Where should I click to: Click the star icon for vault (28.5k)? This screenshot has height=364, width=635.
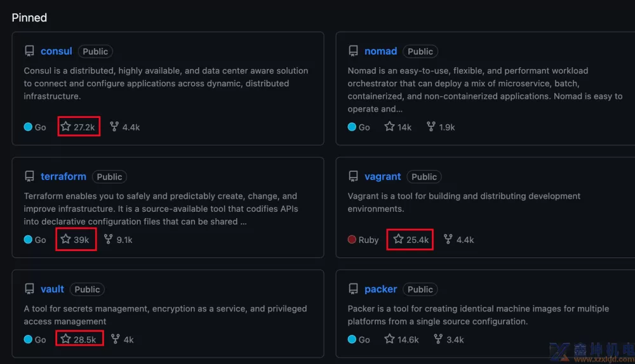pyautogui.click(x=65, y=339)
